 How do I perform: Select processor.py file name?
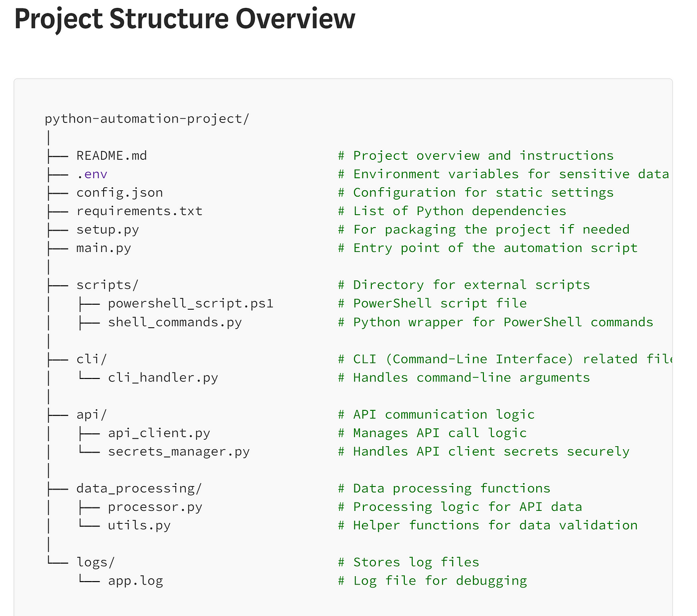(x=155, y=507)
